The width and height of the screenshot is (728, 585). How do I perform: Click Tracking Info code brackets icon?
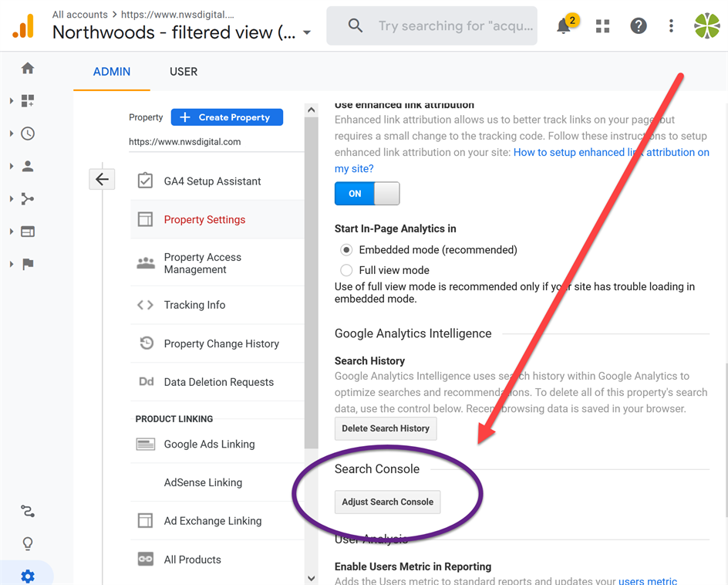tap(145, 305)
